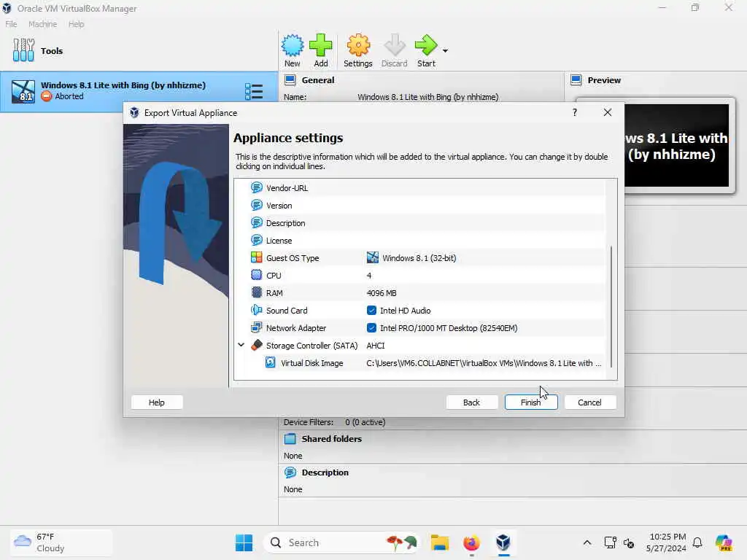Click the Windows Start button
Screen dimensions: 747x560
244,542
